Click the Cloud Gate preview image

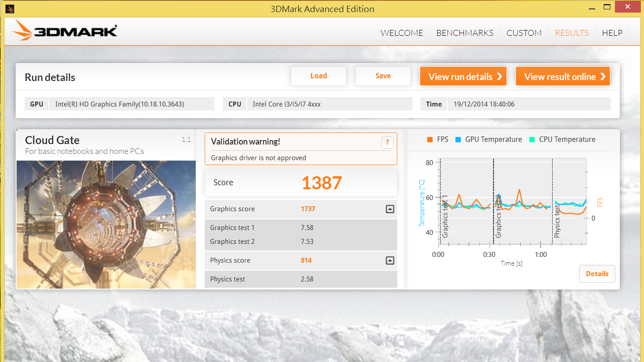point(106,224)
